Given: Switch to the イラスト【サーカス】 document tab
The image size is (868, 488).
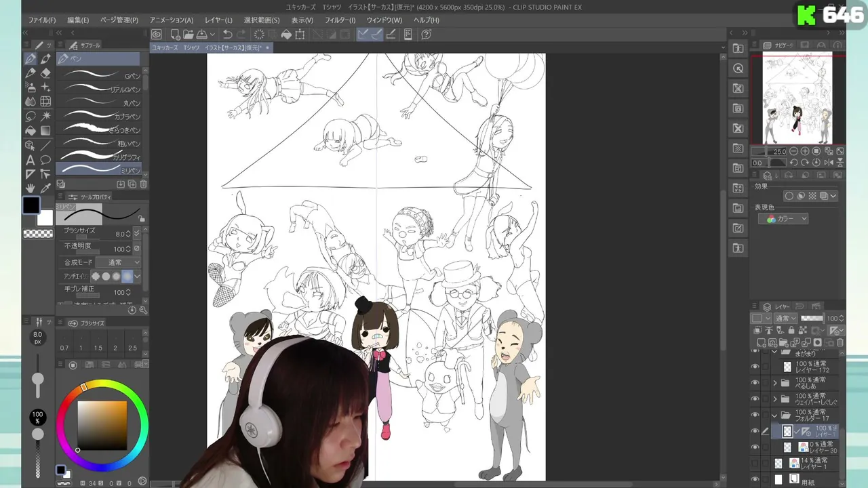Looking at the screenshot, I should (x=211, y=48).
